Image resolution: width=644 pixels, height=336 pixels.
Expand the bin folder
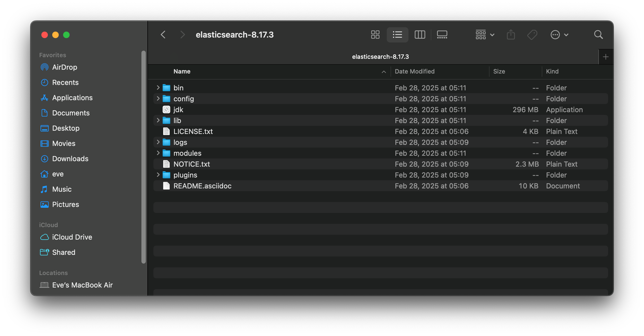point(158,88)
